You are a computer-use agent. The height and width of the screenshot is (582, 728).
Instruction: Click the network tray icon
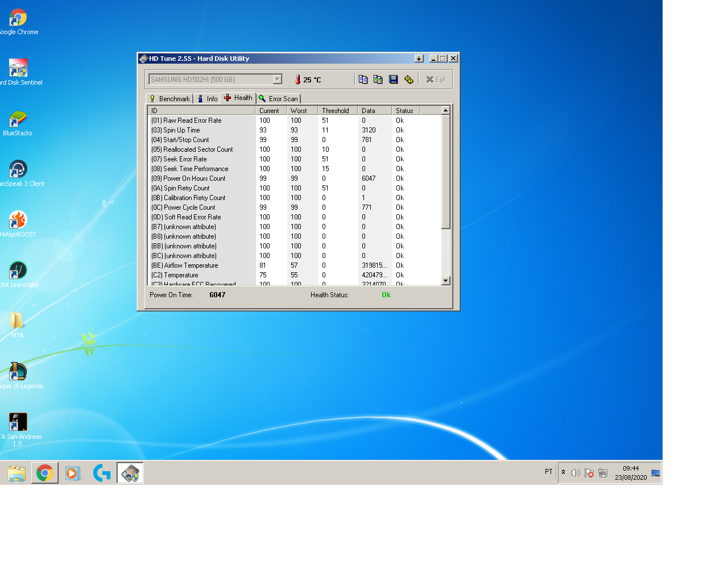603,473
